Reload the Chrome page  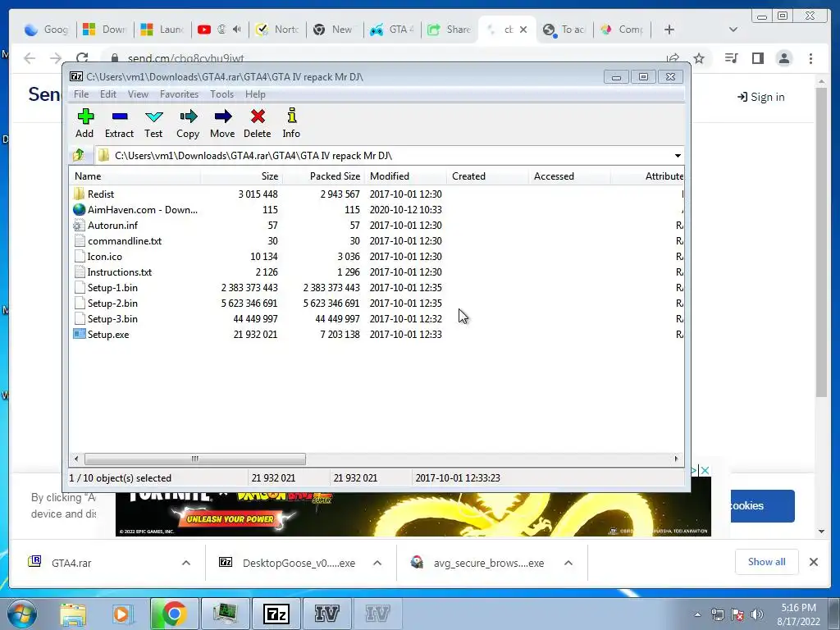[82, 58]
